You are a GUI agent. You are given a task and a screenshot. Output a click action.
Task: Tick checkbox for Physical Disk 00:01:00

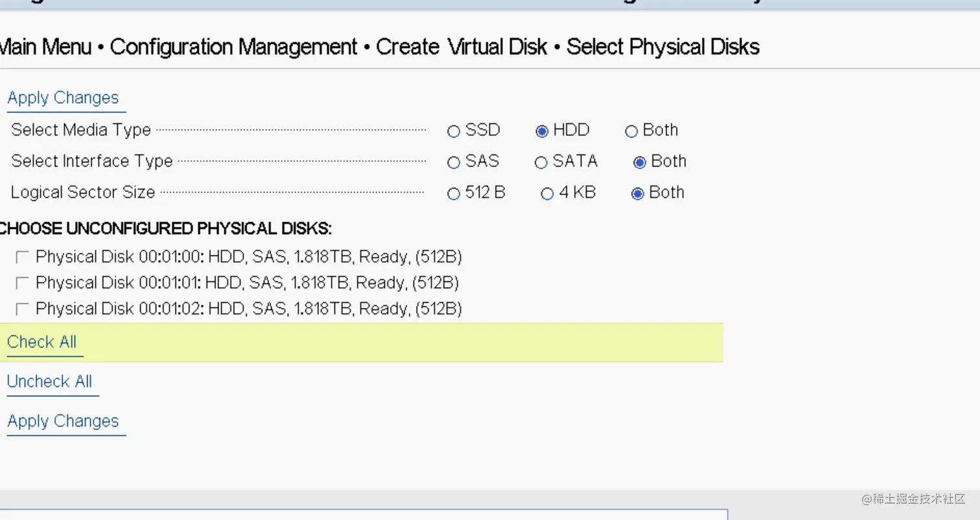tap(22, 257)
